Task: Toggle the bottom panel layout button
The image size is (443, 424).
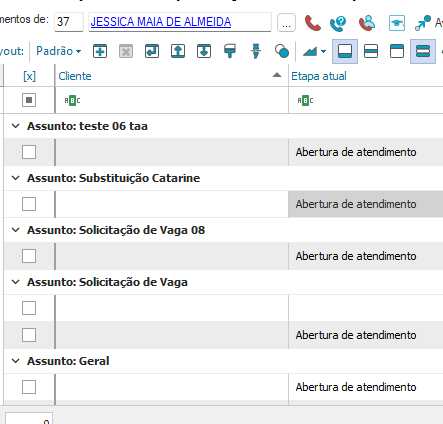Action: point(345,51)
